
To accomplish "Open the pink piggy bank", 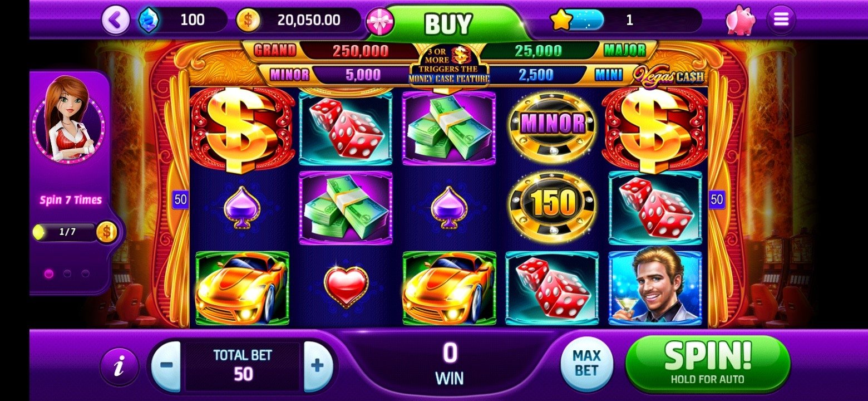I will coord(741,21).
